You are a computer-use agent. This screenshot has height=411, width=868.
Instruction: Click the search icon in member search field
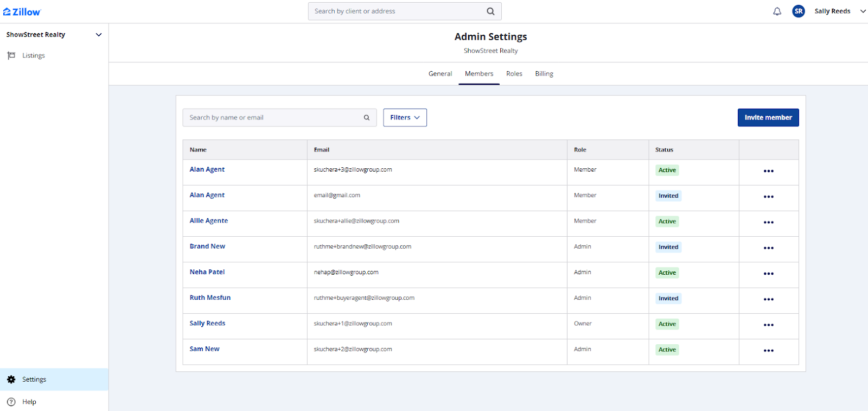pyautogui.click(x=367, y=118)
